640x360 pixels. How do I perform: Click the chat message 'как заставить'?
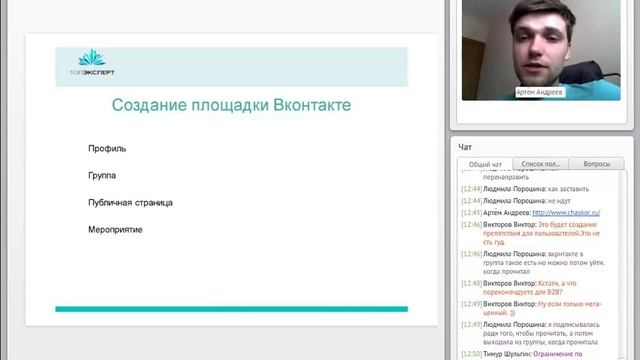[x=525, y=189]
